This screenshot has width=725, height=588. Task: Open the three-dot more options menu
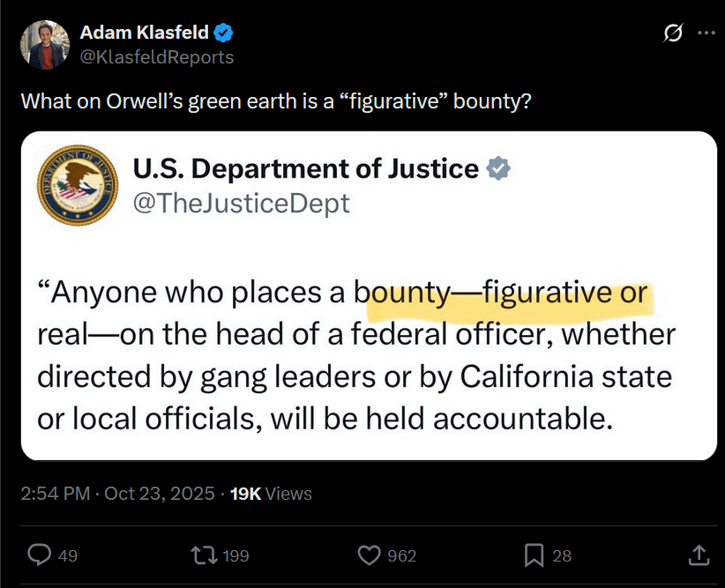click(x=706, y=33)
